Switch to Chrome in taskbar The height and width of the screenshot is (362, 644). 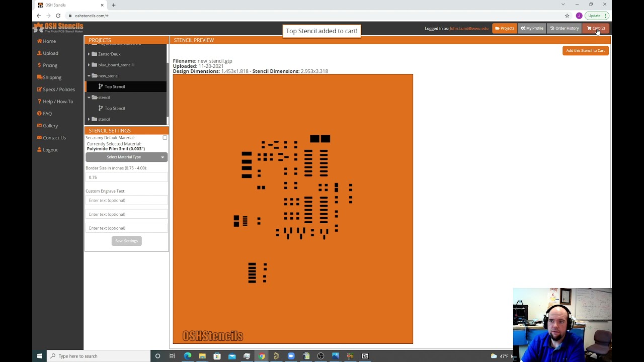tap(262, 356)
